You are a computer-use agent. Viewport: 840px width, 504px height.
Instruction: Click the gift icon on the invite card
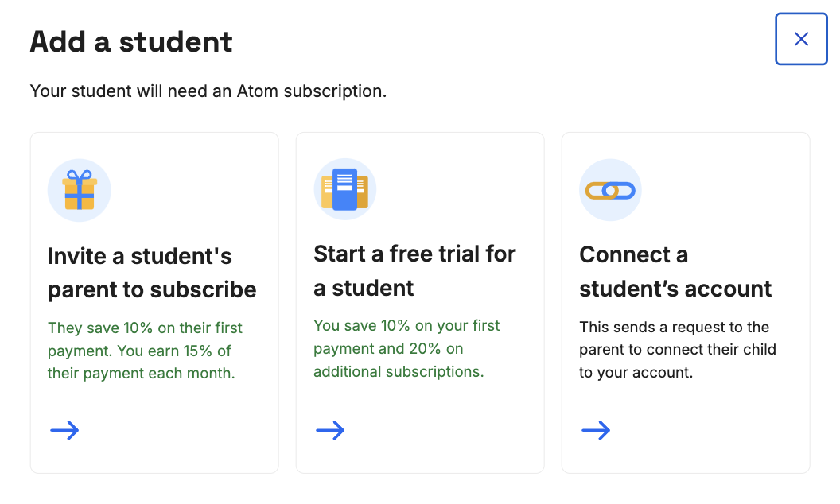pyautogui.click(x=79, y=190)
